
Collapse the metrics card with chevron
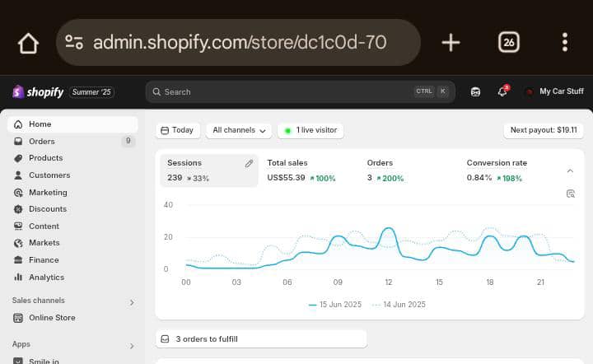tap(570, 170)
